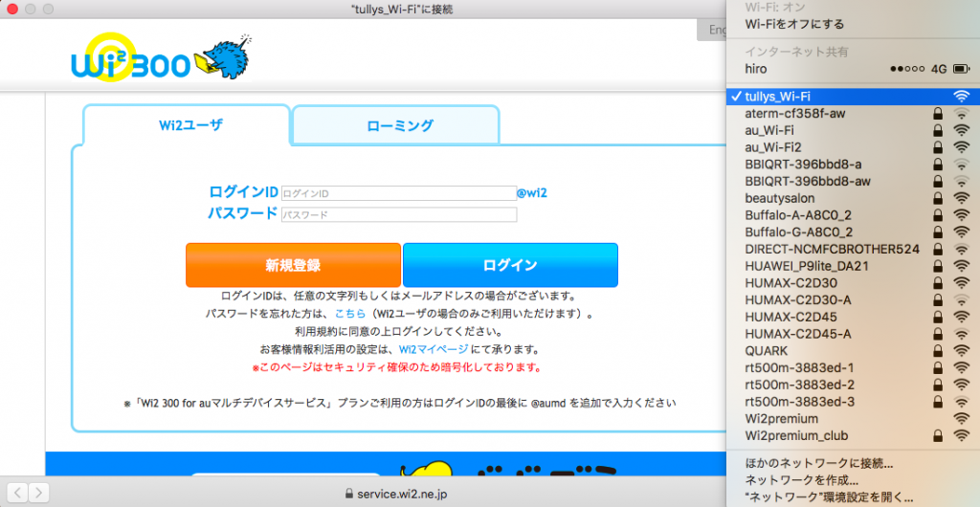The height and width of the screenshot is (507, 980).
Task: Connect to Wi2premium network
Action: click(x=854, y=418)
